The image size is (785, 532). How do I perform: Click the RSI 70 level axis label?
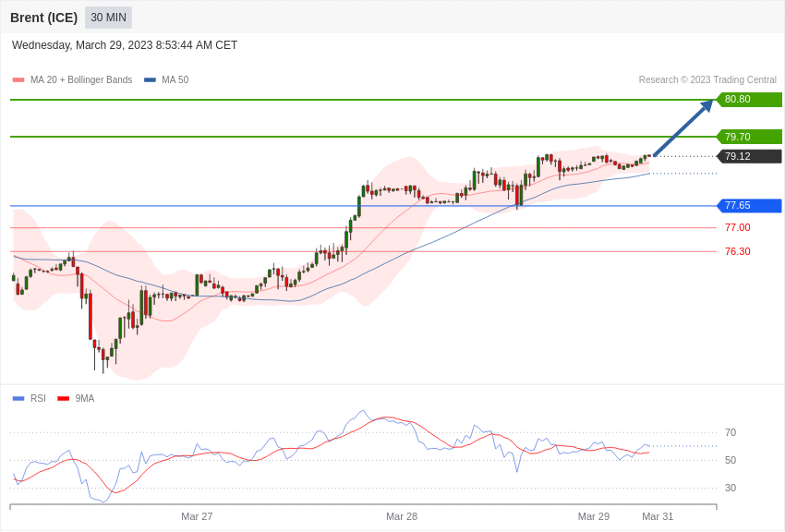[731, 432]
